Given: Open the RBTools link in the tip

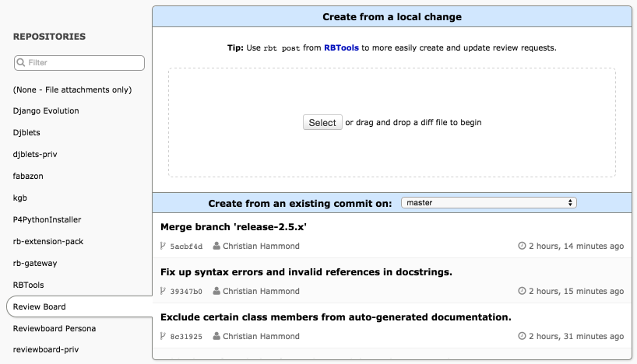Looking at the screenshot, I should pyautogui.click(x=341, y=48).
